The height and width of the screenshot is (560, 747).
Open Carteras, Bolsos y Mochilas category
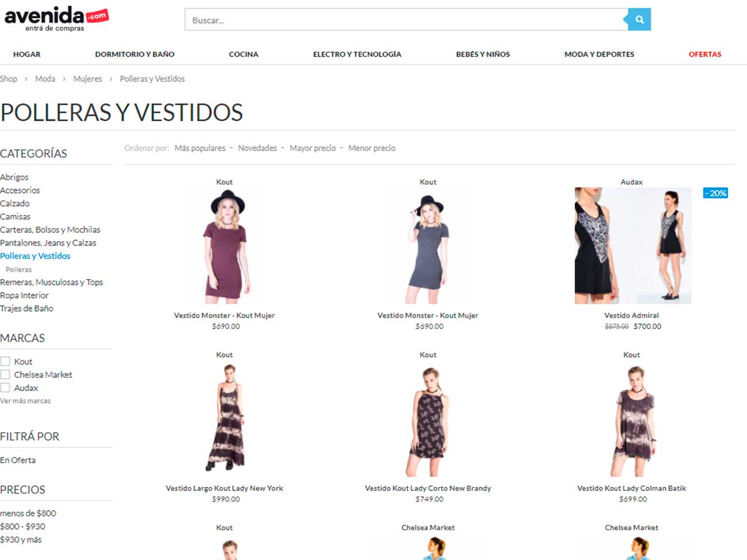pyautogui.click(x=50, y=230)
